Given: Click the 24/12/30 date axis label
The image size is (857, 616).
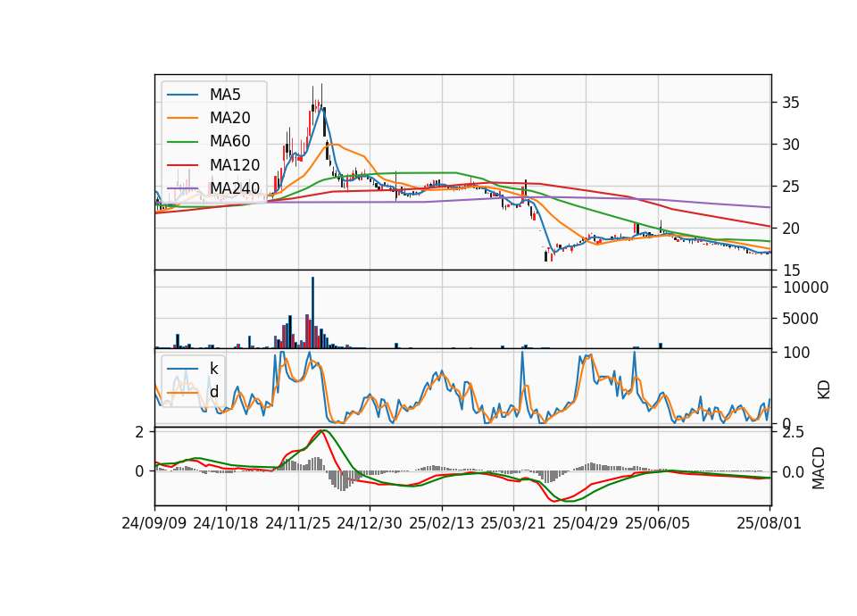Looking at the screenshot, I should click(x=370, y=524).
